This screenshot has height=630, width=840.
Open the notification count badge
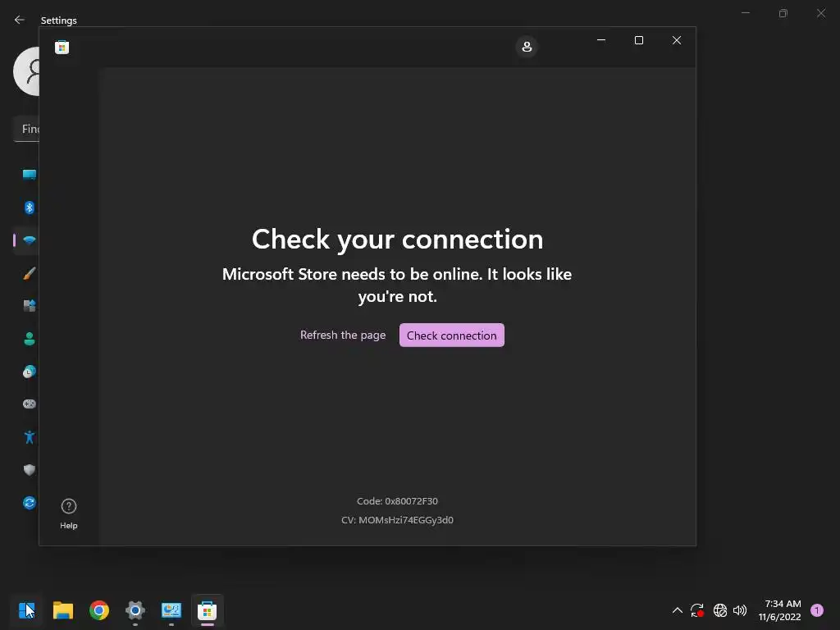pyautogui.click(x=817, y=610)
